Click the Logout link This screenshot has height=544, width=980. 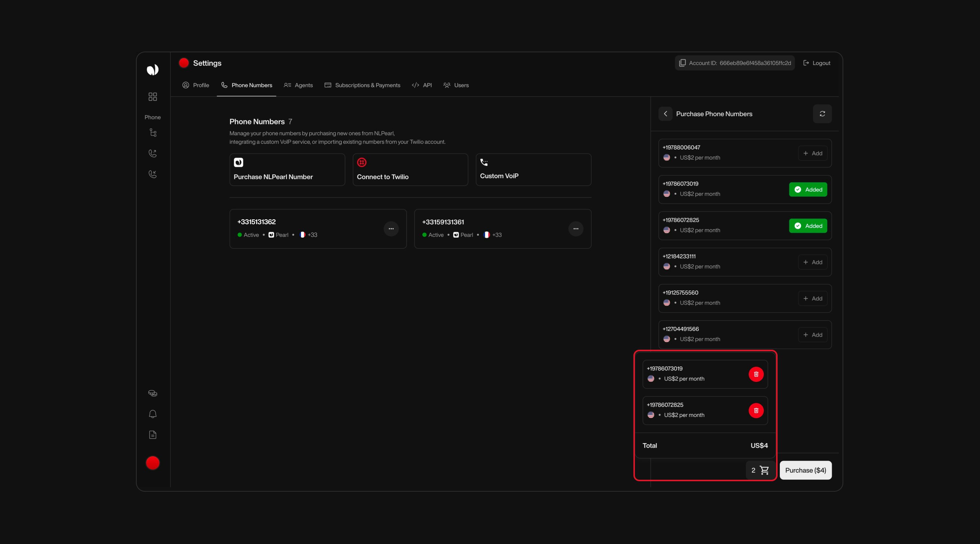coord(816,63)
